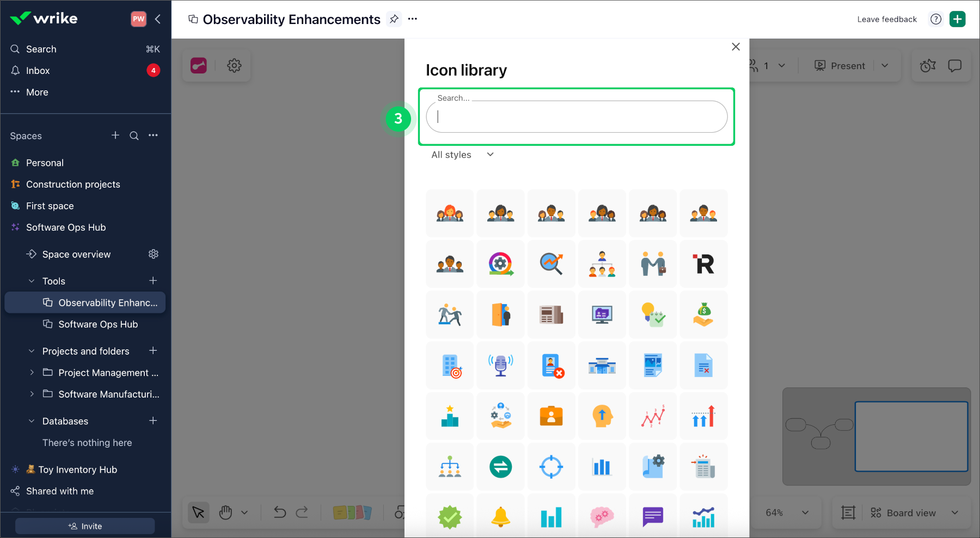This screenshot has height=538, width=980.
Task: Select the purple chat bubble icon
Action: [x=653, y=516]
